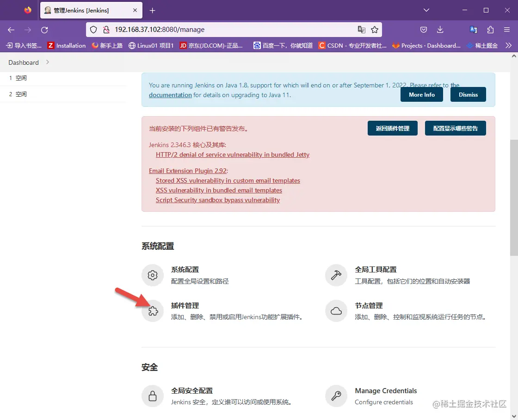
Task: Click the chevron next to Dashboard breadcrumb
Action: (x=46, y=62)
